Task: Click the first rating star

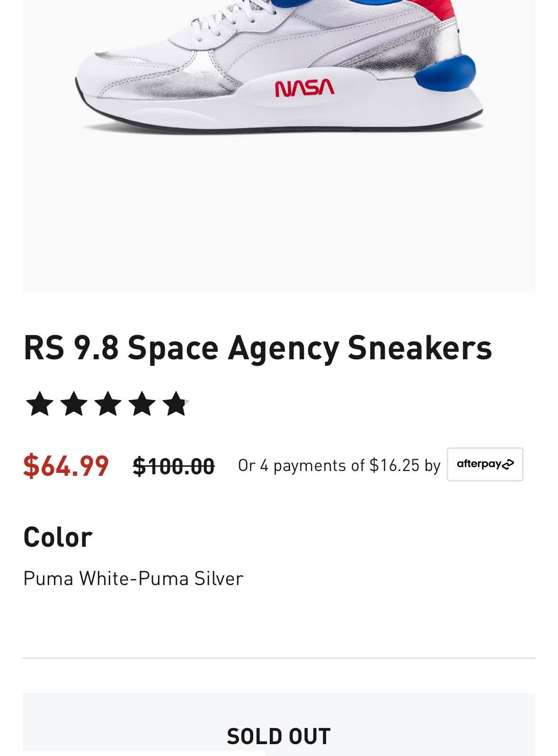Action: pyautogui.click(x=40, y=404)
